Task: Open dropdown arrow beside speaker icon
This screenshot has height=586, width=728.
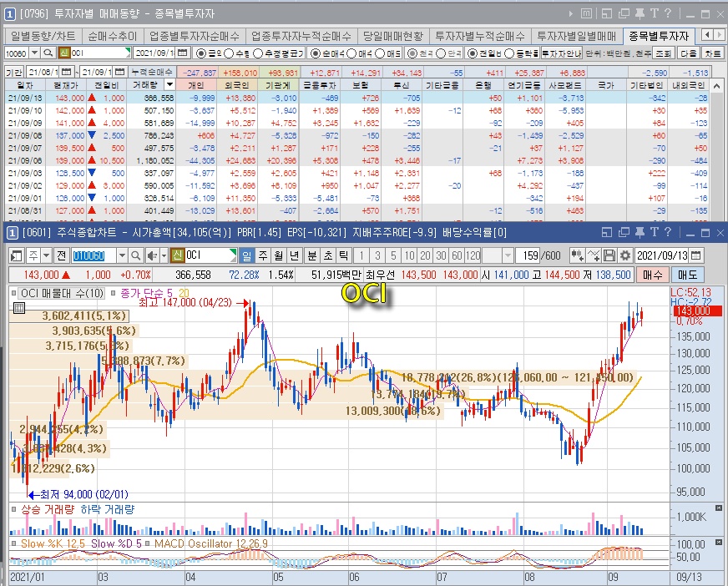Action: coord(164,255)
